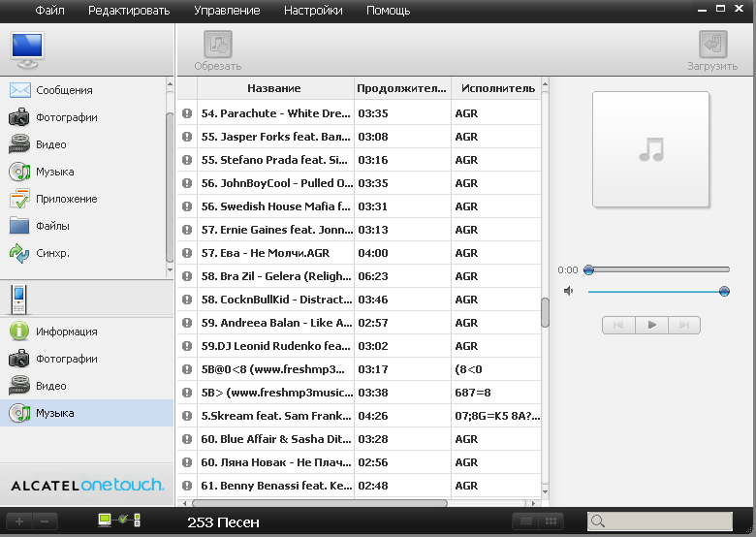Click the phone-to-PC connection status icon

[119, 521]
